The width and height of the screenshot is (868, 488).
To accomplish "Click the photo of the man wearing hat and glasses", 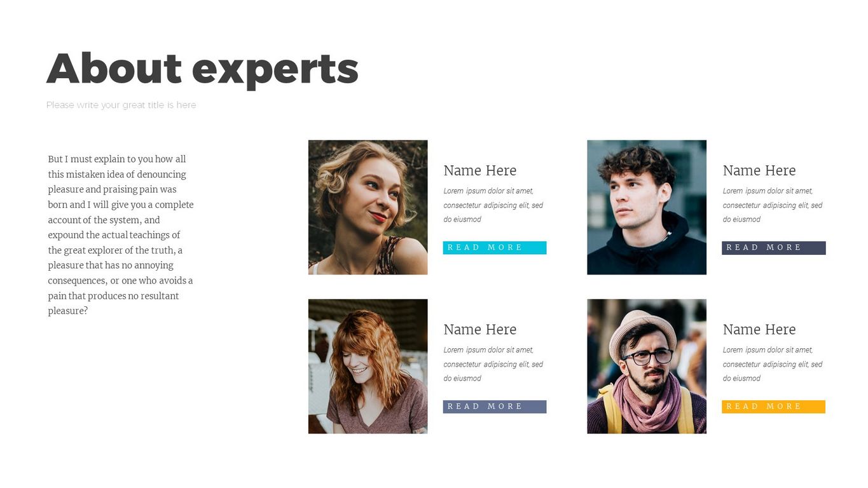I will click(x=646, y=366).
